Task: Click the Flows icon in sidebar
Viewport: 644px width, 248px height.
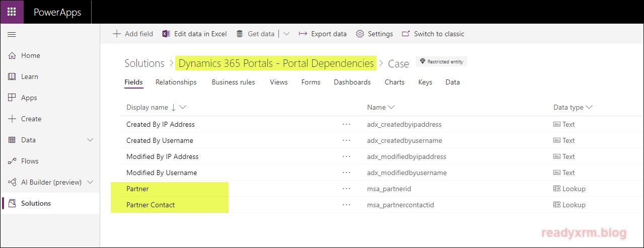Action: 12,161
